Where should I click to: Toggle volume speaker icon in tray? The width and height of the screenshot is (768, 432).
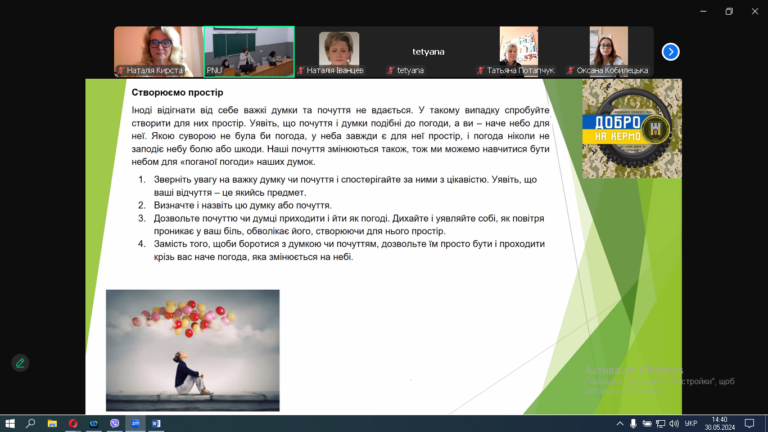674,424
